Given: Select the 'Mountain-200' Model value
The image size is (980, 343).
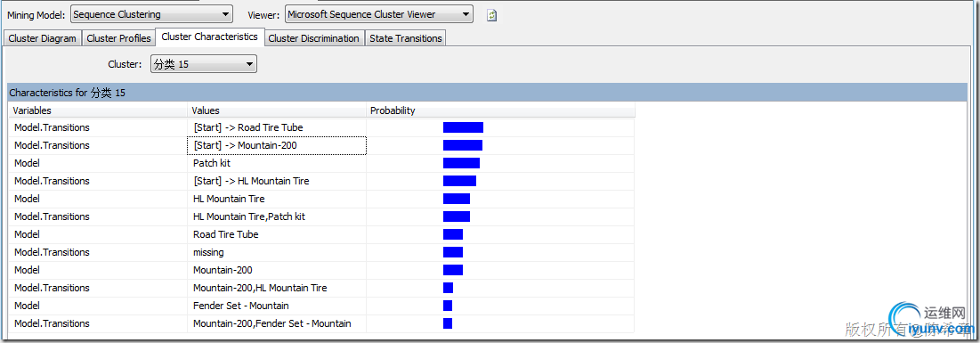Looking at the screenshot, I should click(x=223, y=271).
